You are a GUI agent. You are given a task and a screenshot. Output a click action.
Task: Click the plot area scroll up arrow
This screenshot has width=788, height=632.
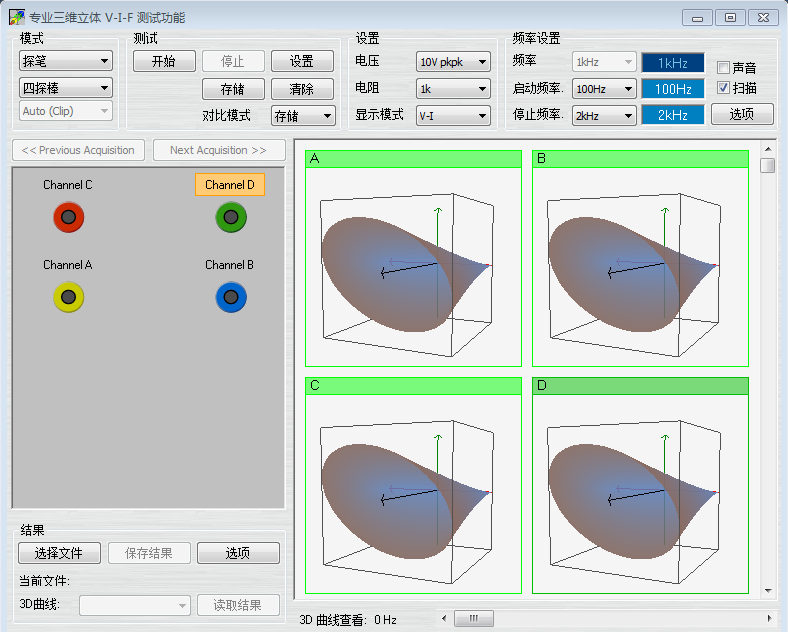pyautogui.click(x=768, y=149)
